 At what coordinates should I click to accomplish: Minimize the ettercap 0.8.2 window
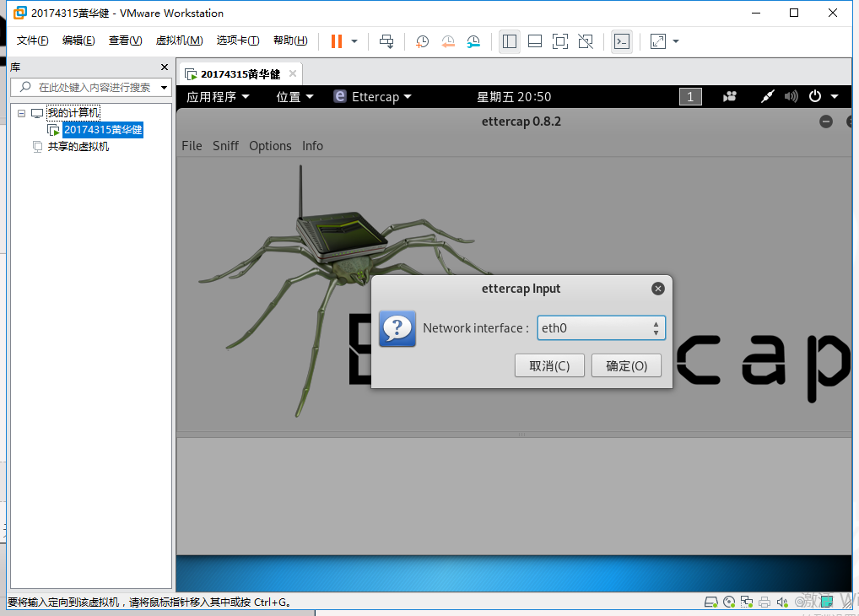click(x=826, y=122)
